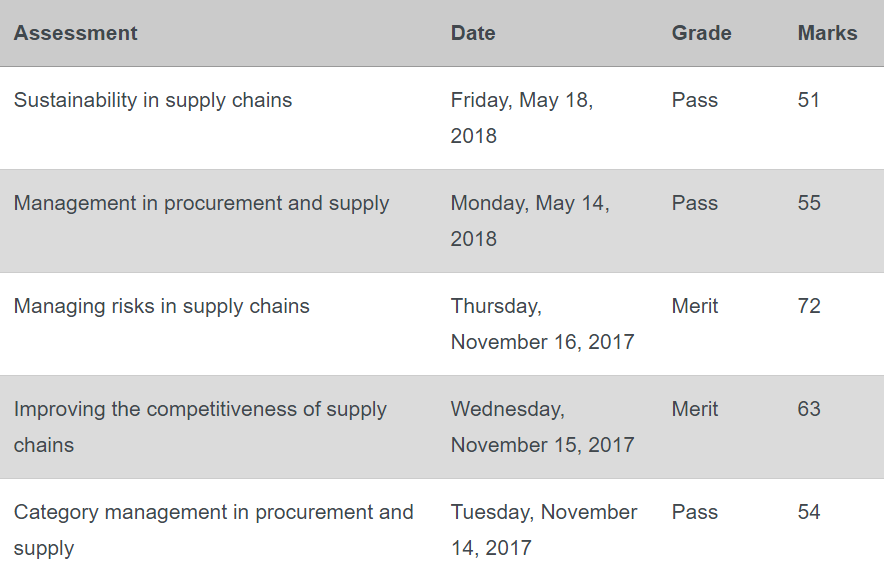Screen dimensions: 886x579
Task: Click the Assessment column header
Action: point(75,33)
